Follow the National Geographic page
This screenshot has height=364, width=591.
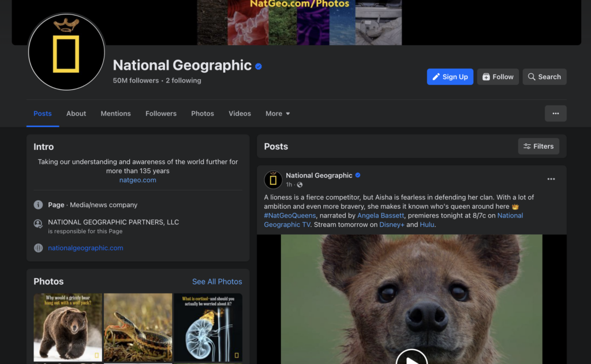coord(498,77)
